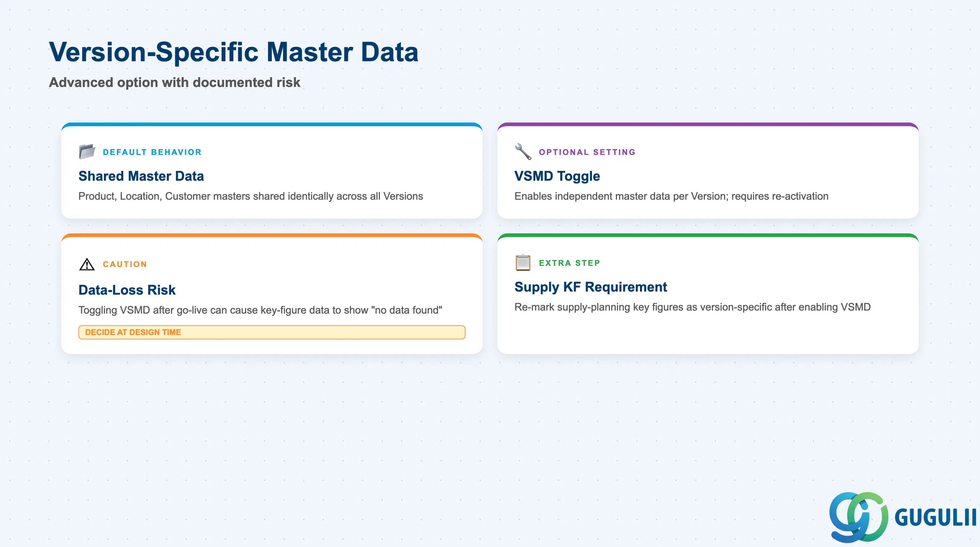Click the purple top bar of VSMD card
Viewport: 980px width, 547px height.
[708, 124]
